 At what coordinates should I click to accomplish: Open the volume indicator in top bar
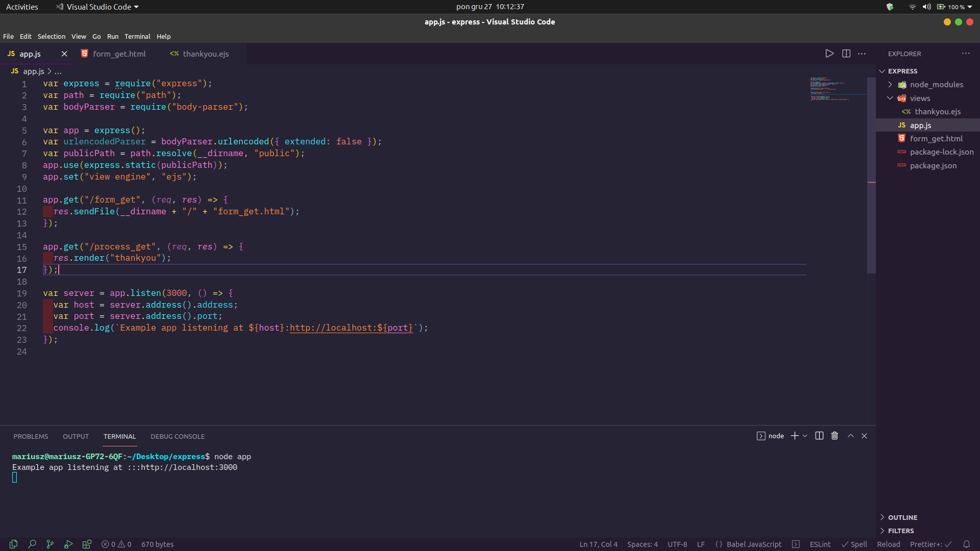(926, 7)
